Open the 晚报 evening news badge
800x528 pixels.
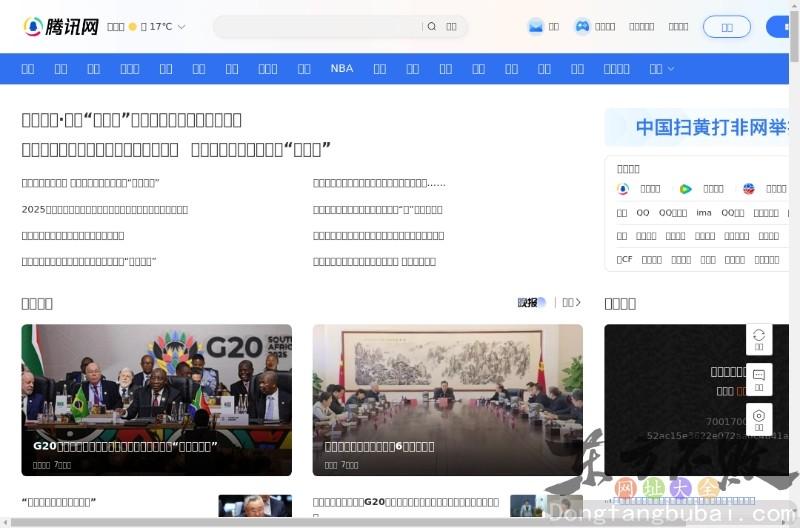pos(532,303)
